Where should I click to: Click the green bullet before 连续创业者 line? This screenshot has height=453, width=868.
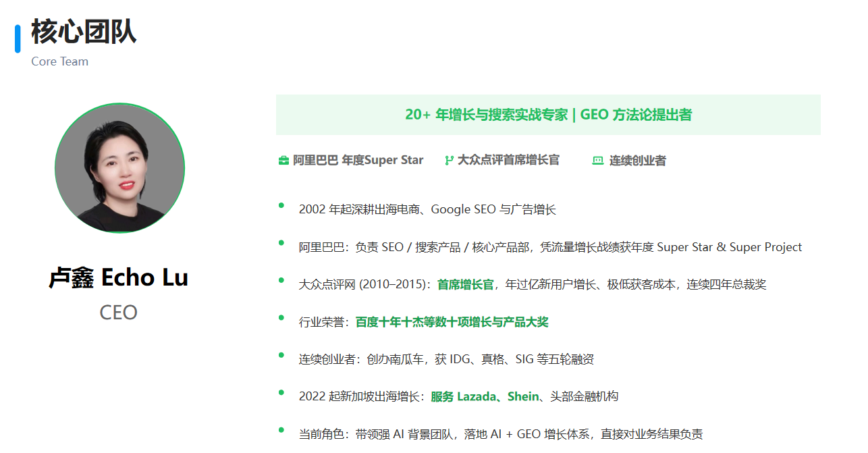[x=281, y=354]
